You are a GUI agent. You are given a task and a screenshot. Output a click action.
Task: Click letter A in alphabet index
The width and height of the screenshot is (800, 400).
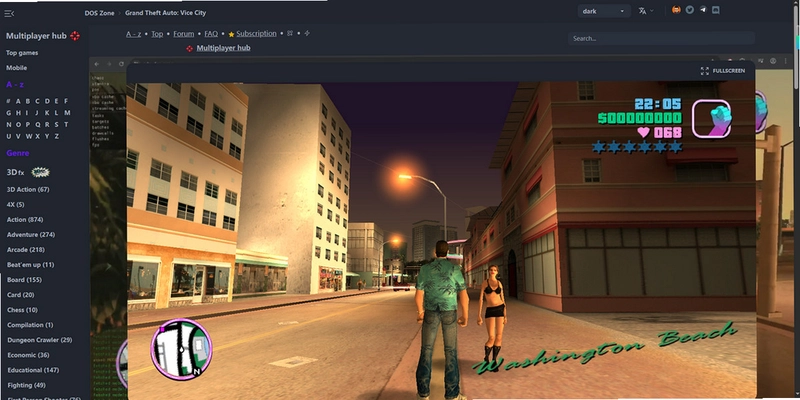pyautogui.click(x=18, y=101)
